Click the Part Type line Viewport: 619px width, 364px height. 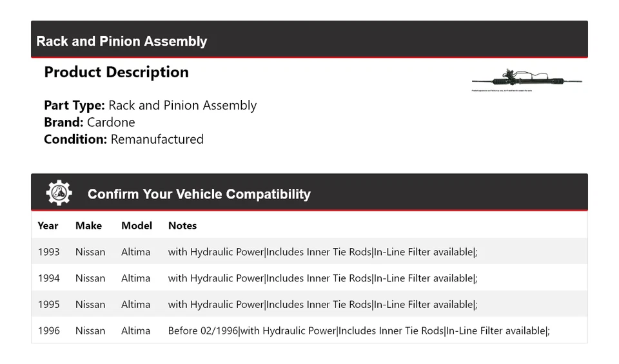[150, 106]
